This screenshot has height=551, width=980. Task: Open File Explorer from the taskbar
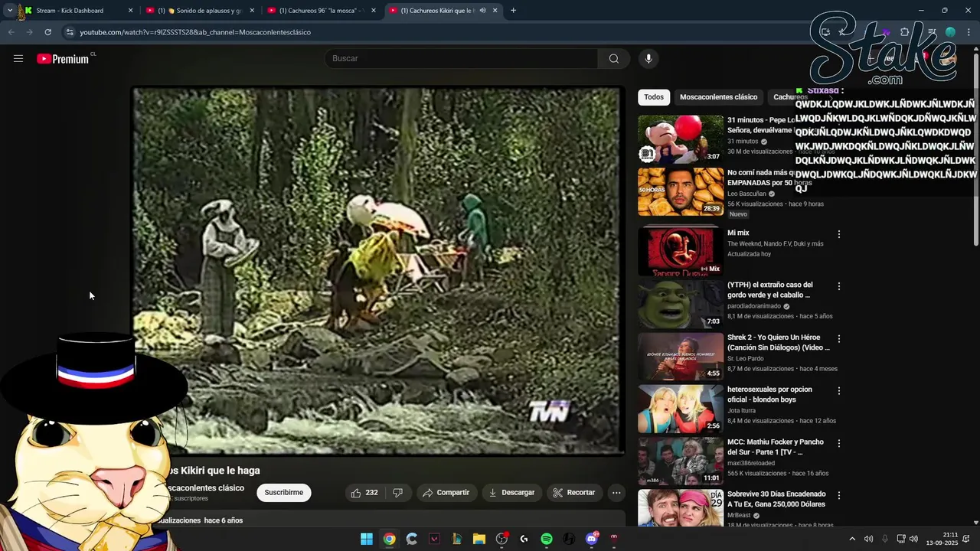click(x=479, y=539)
